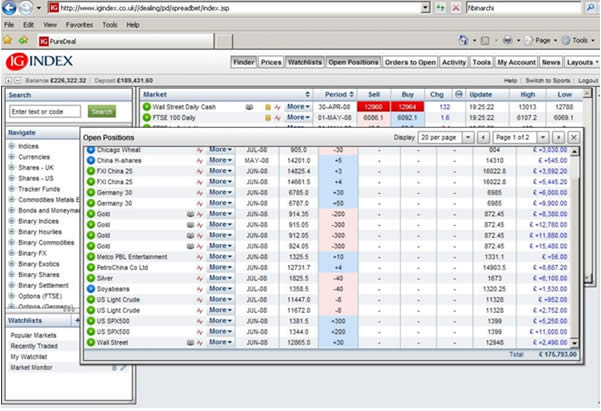This screenshot has height=411, width=601.
Task: Go to next page of Open Positions
Action: pyautogui.click(x=559, y=136)
